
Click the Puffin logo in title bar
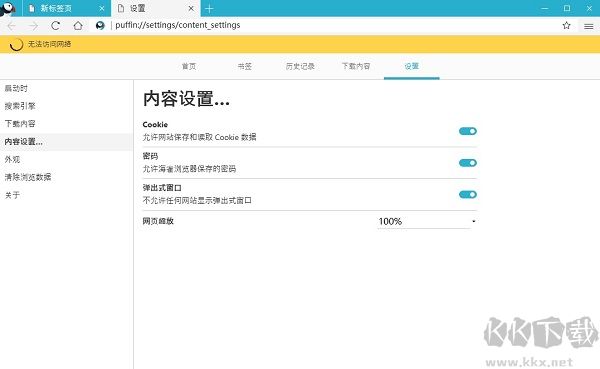coord(8,8)
